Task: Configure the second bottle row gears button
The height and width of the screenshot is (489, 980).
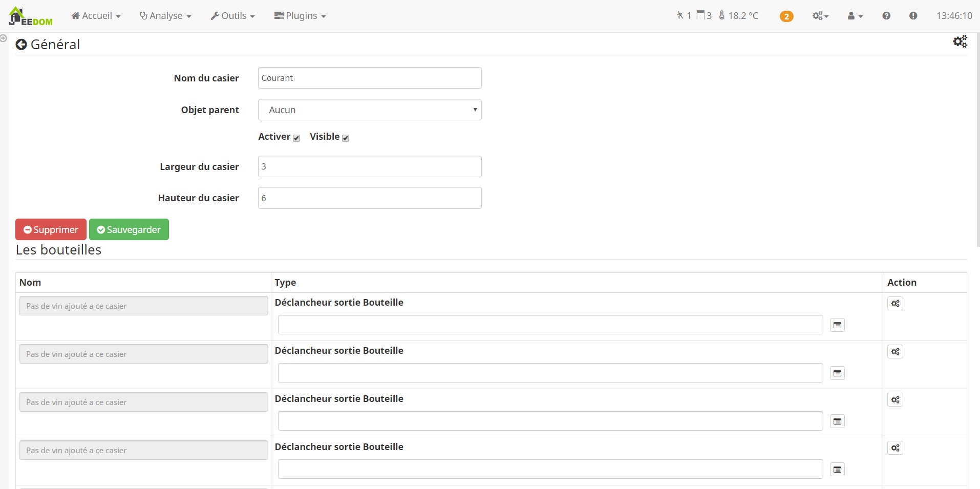Action: tap(895, 352)
